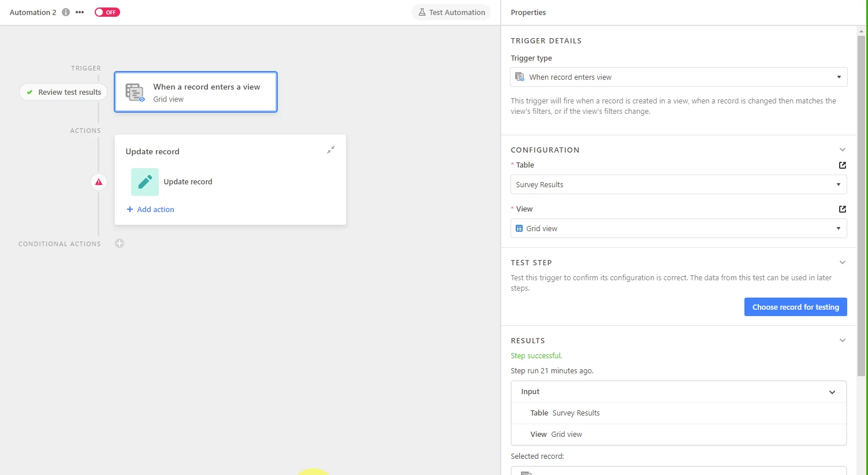Click the Properties panel vertical scrollbar

click(x=861, y=205)
